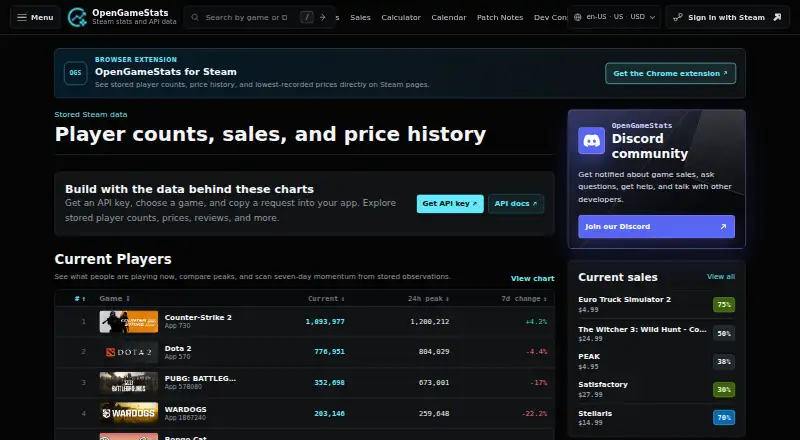Image resolution: width=800 pixels, height=440 pixels.
Task: Open the Dev Console nav item
Action: [551, 17]
